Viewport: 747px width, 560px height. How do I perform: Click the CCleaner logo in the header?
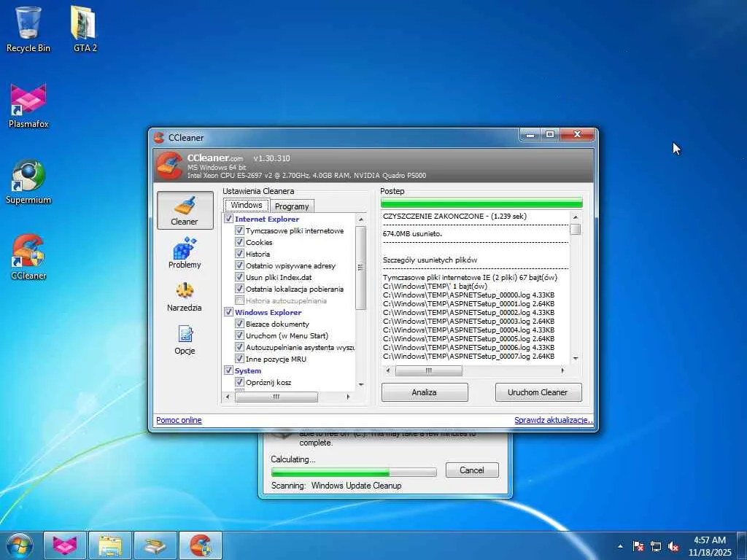[x=169, y=166]
